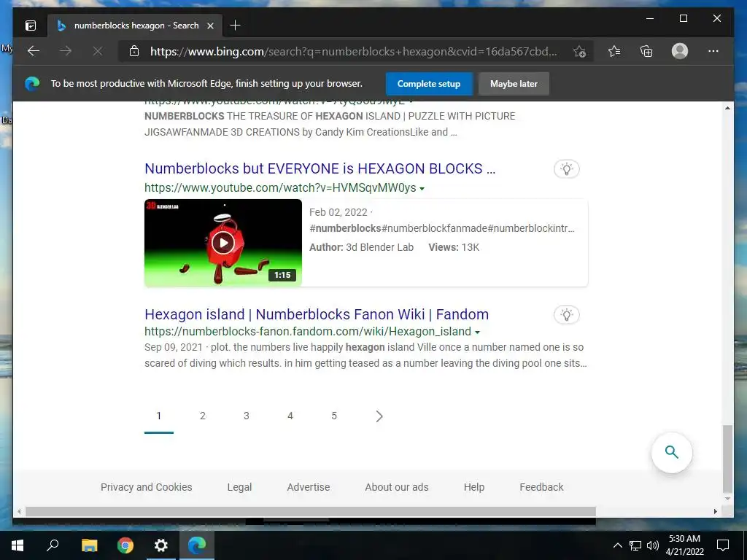This screenshot has height=560, width=747.
Task: Open Legal footer link
Action: [239, 487]
